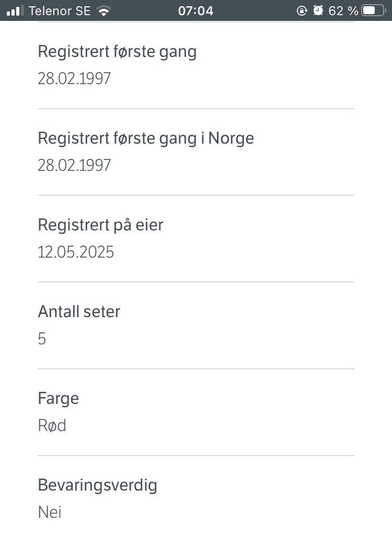Tap the 07:04 clock in status bar

click(195, 11)
